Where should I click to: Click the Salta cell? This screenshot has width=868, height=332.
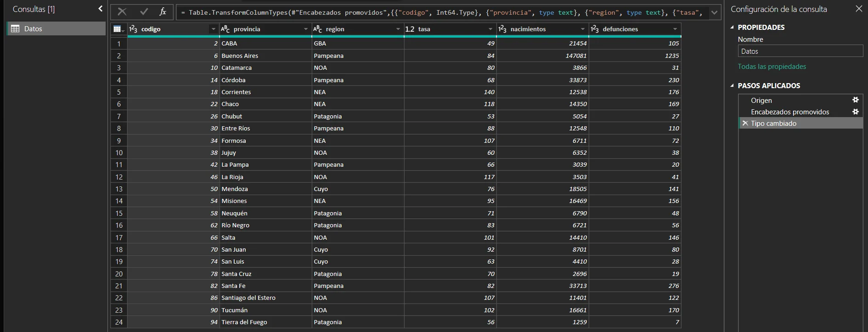coord(266,237)
